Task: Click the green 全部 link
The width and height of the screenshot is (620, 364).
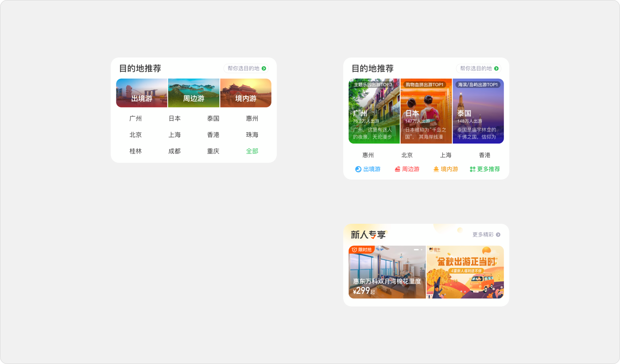Action: click(252, 151)
